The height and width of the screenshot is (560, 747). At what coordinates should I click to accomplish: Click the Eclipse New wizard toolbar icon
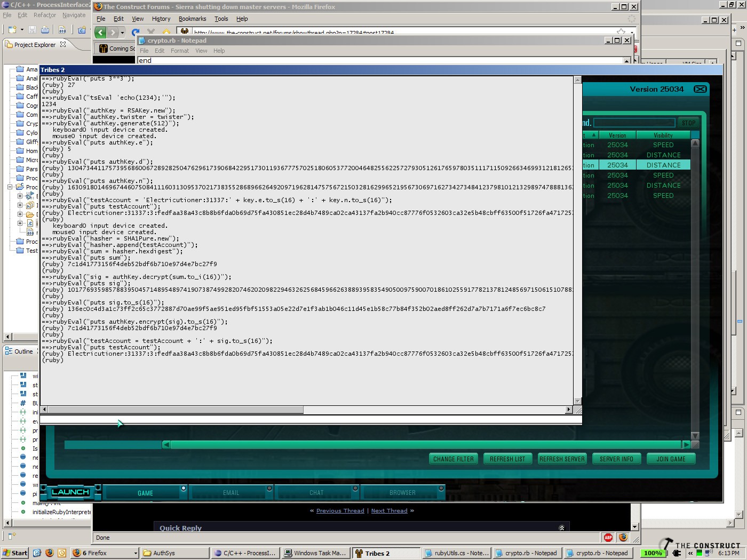coord(13,30)
